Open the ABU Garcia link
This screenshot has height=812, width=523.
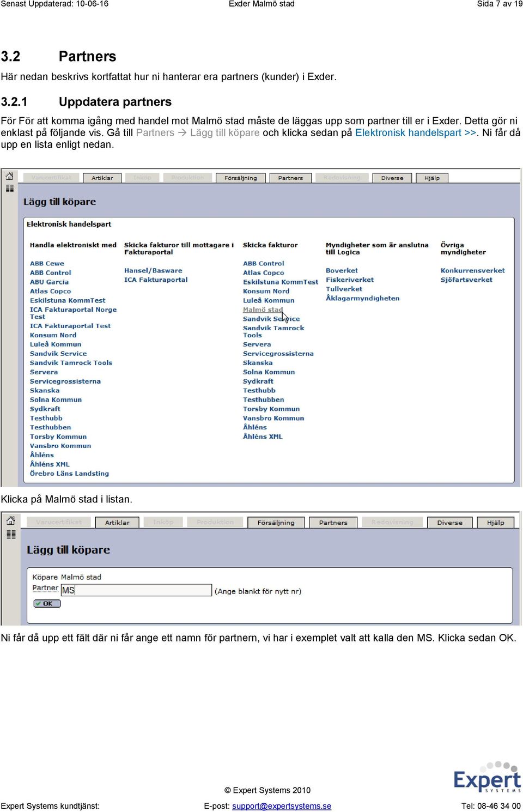click(49, 282)
